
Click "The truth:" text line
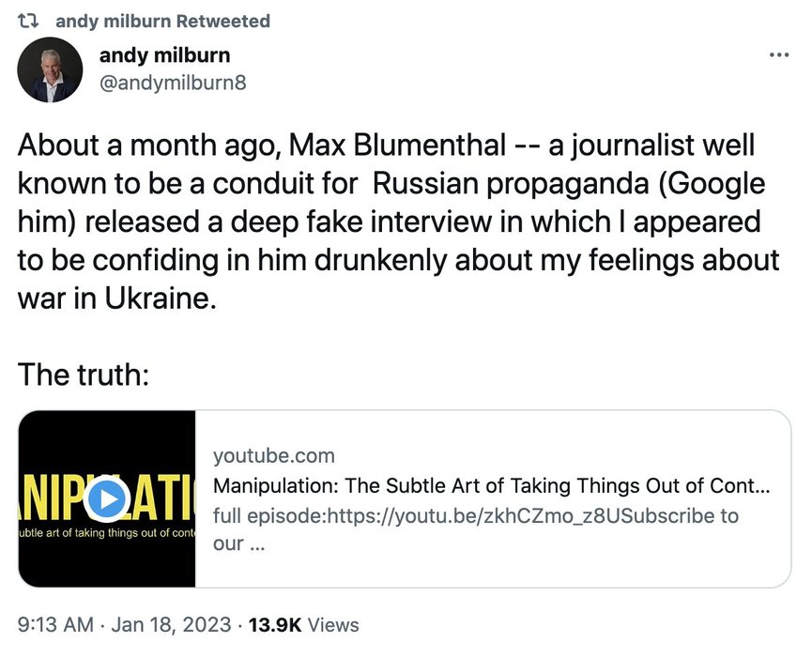[x=84, y=375]
